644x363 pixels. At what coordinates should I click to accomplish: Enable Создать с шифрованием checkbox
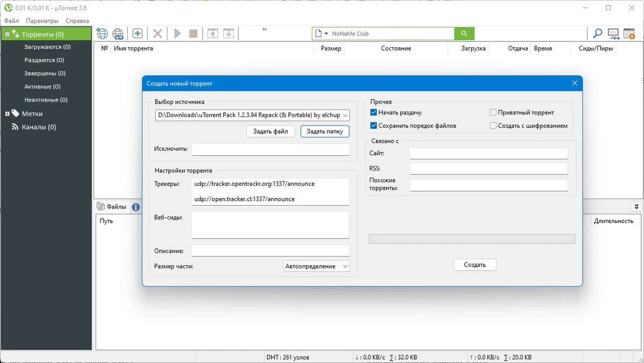[493, 126]
